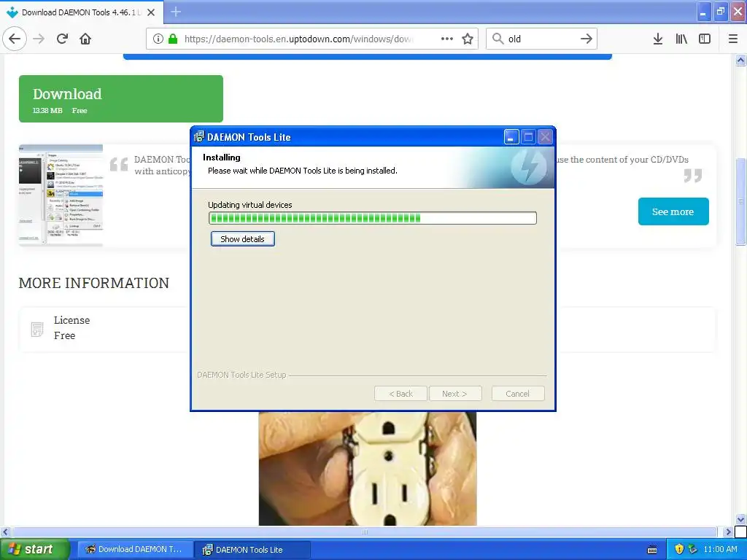Show site information via the info icon

158,39
